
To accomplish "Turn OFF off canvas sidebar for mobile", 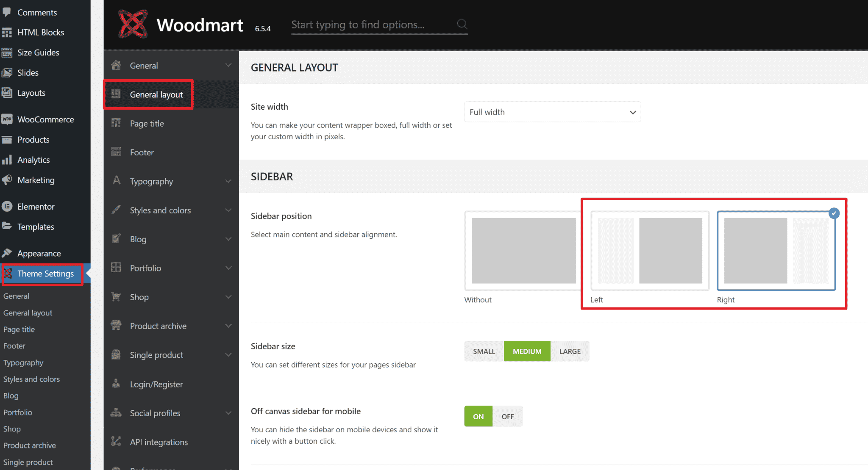I will tap(508, 416).
